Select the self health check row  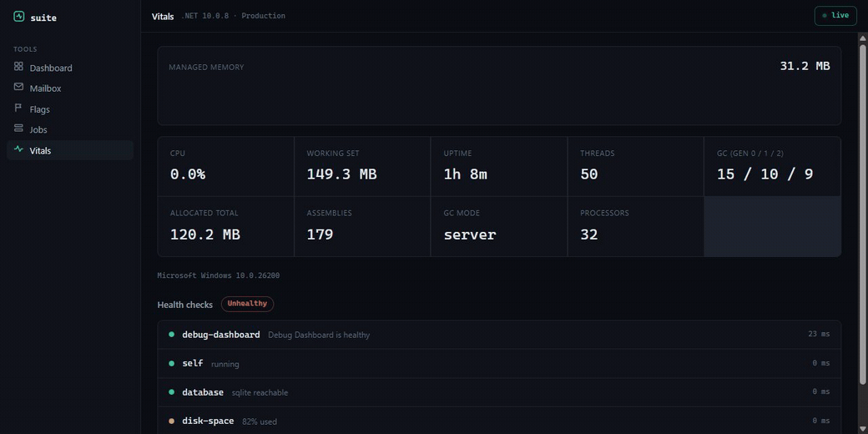point(499,363)
